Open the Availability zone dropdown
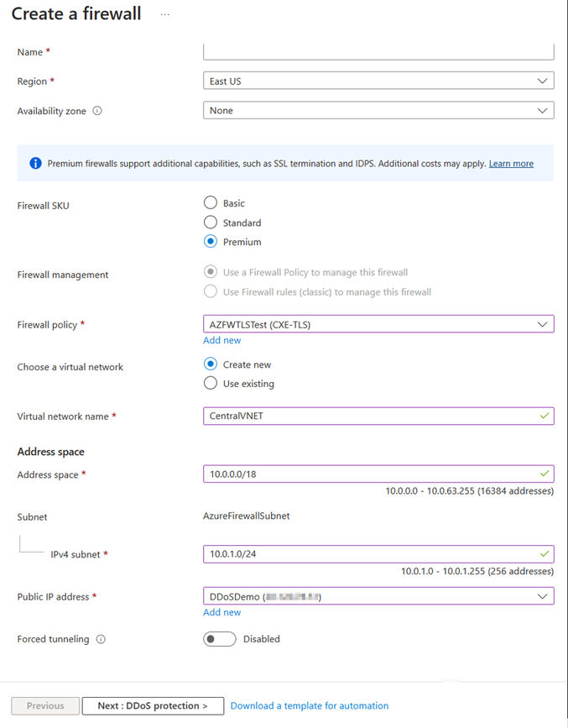Viewport: 568px width, 728px height. 378,110
